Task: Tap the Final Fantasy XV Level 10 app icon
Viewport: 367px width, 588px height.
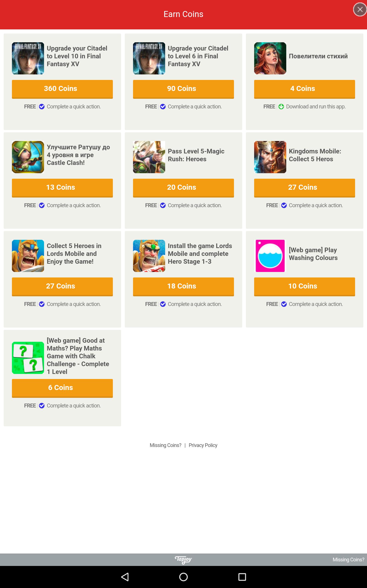Action: point(28,58)
